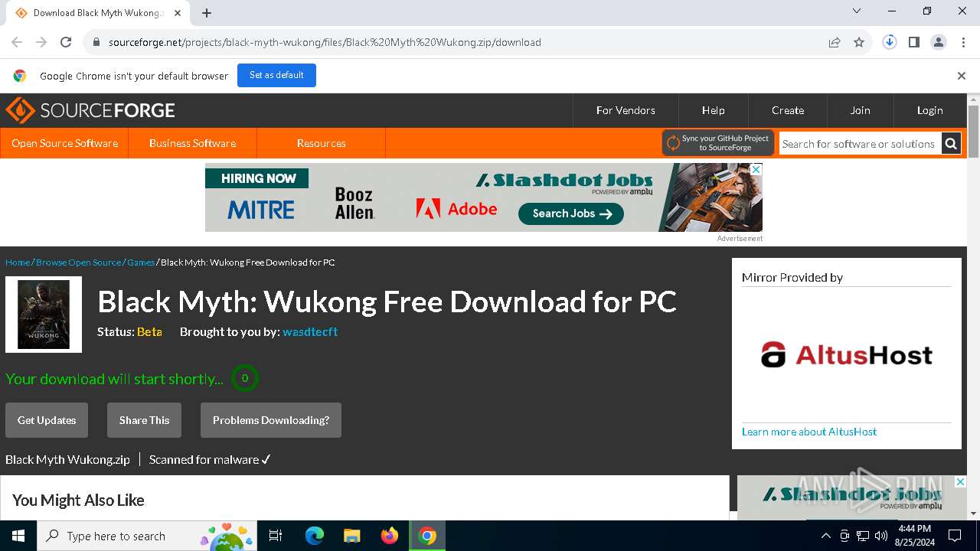Bookmark this page with star icon
The height and width of the screenshot is (551, 980).
[859, 42]
